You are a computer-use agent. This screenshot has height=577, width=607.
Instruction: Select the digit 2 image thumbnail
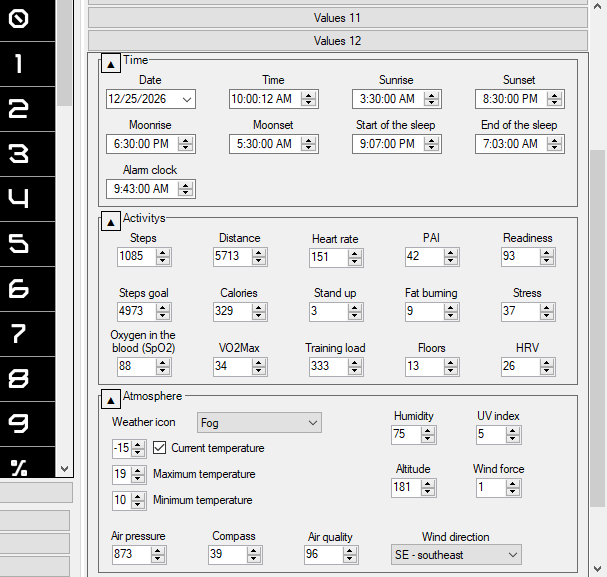[27, 109]
